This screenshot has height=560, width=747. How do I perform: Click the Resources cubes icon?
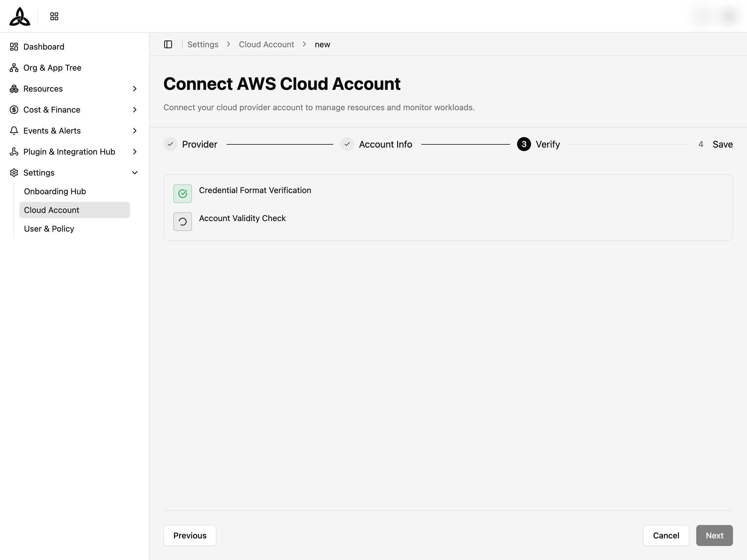tap(14, 89)
